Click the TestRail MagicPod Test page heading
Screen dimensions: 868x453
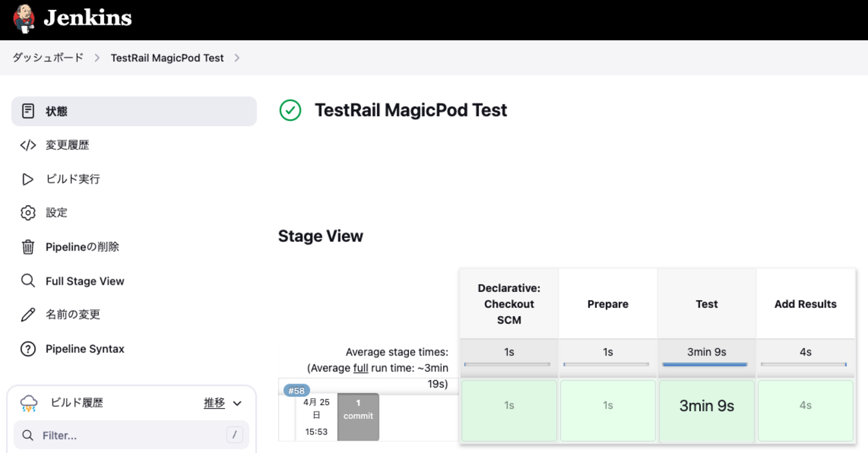411,110
